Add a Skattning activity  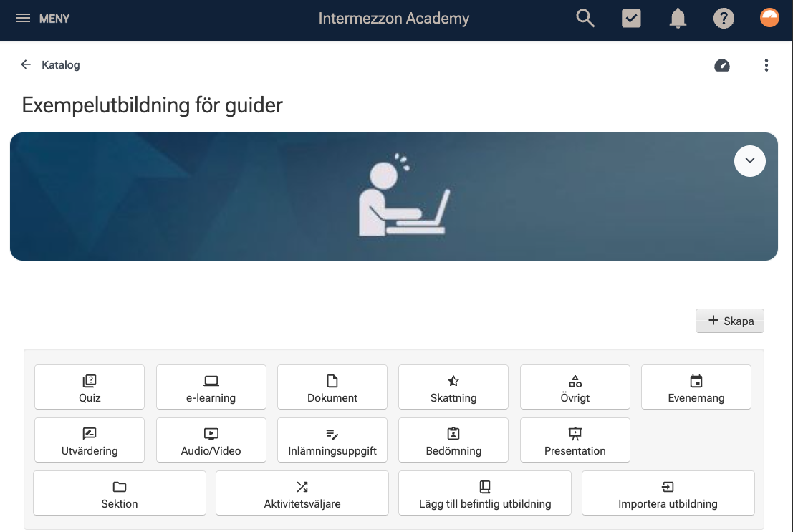tap(453, 387)
